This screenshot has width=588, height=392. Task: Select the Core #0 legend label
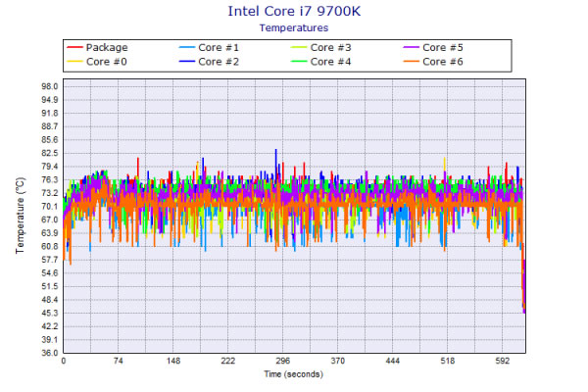tap(107, 62)
